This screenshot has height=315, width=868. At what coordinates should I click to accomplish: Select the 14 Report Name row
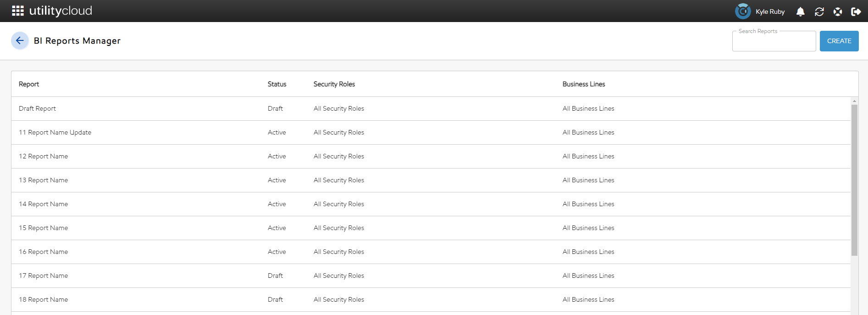click(43, 204)
